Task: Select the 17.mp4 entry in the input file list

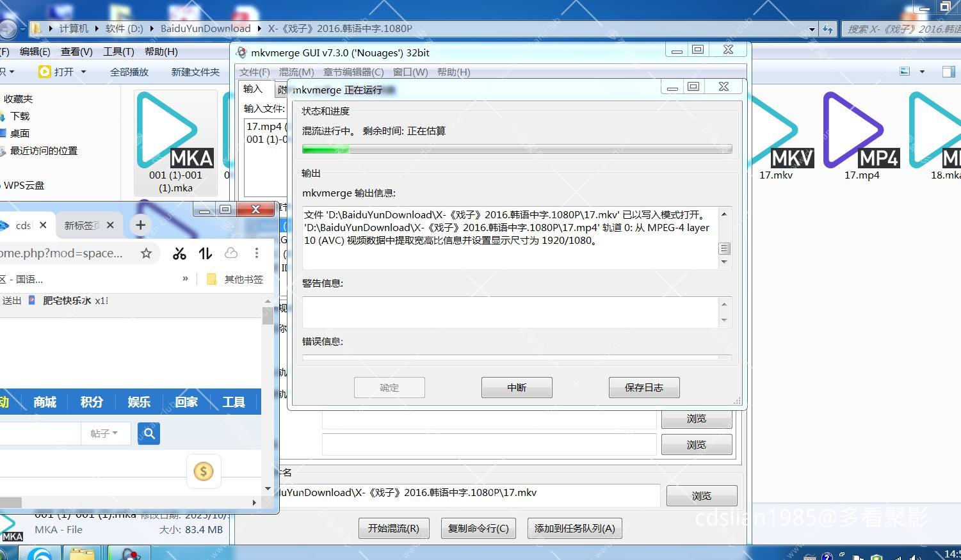Action: [x=262, y=126]
